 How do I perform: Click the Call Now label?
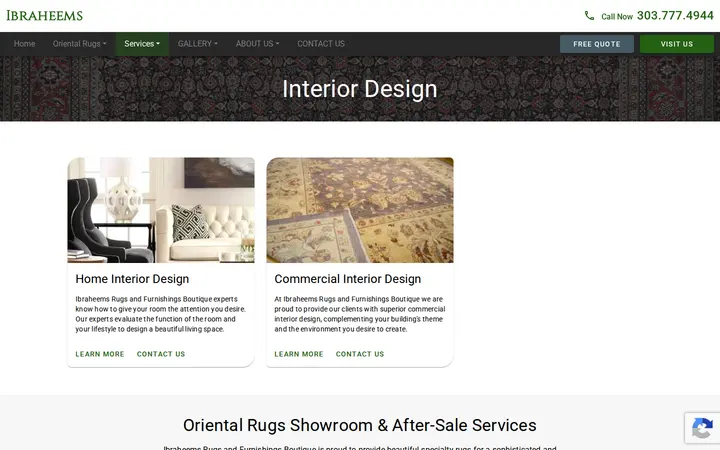617,17
